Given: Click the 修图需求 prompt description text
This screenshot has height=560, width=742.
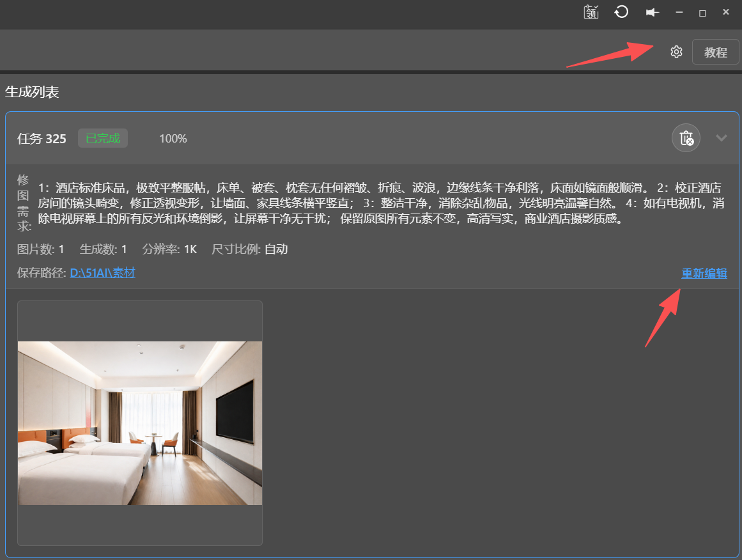Looking at the screenshot, I should 381,203.
